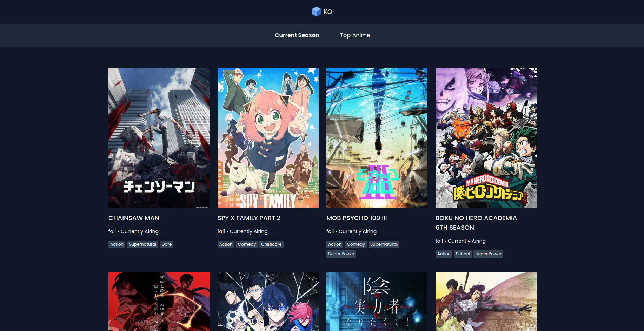Open the fantasy poster with caped characters

486,302
